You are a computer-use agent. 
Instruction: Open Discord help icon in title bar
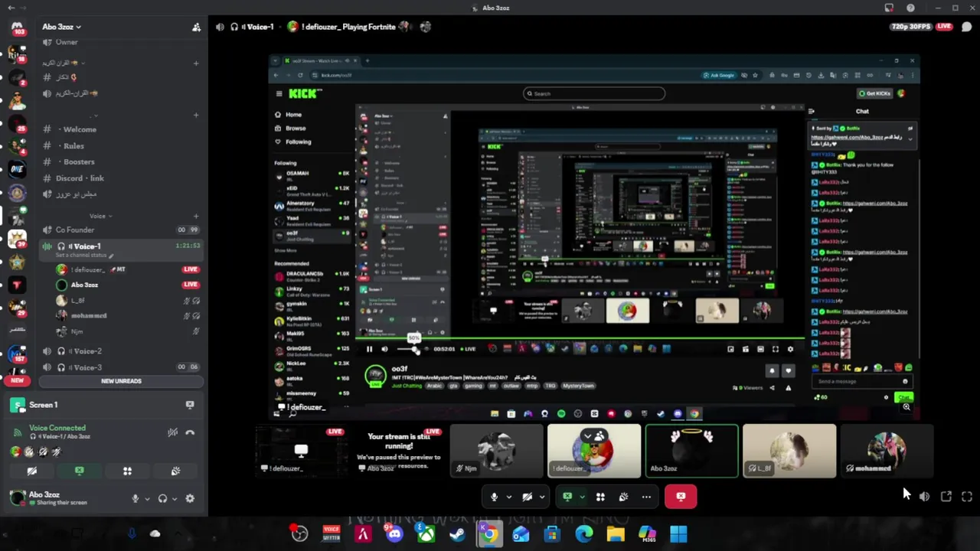point(910,8)
